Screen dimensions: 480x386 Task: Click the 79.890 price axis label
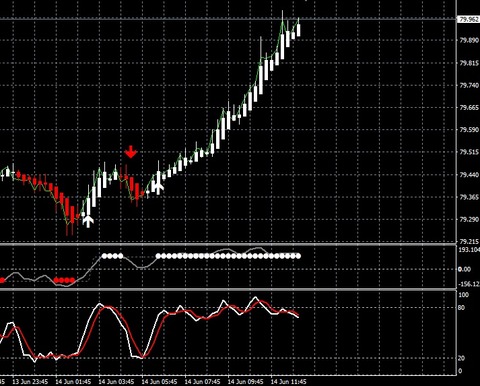(469, 41)
